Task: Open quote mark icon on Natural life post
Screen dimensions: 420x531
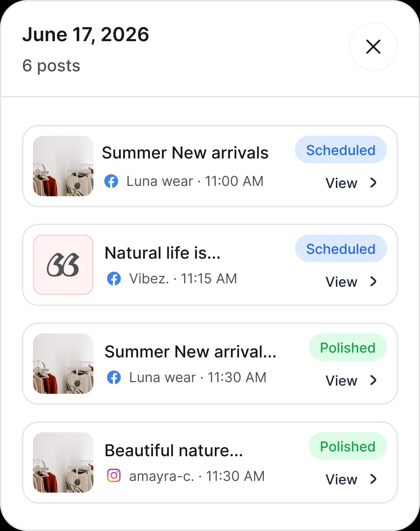Action: (63, 265)
